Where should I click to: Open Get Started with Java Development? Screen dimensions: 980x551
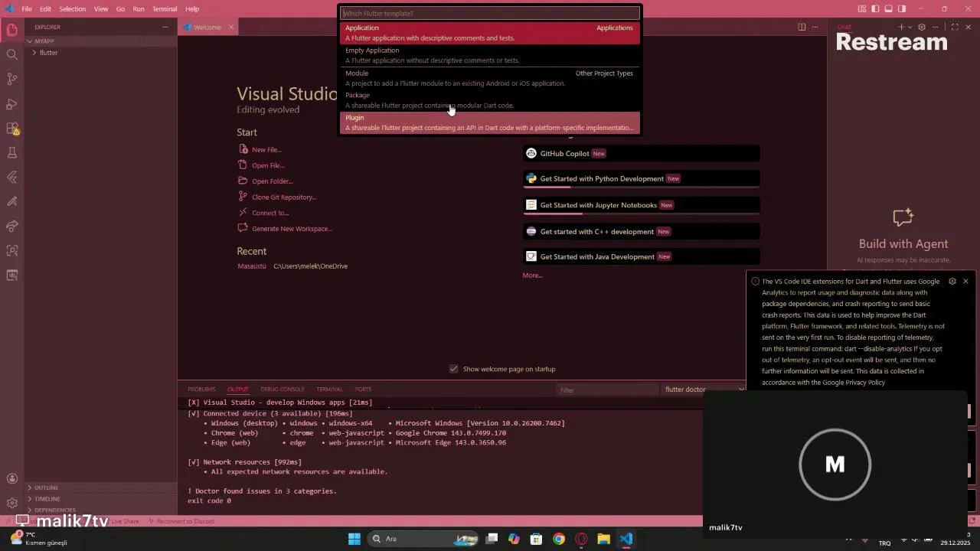(x=641, y=257)
